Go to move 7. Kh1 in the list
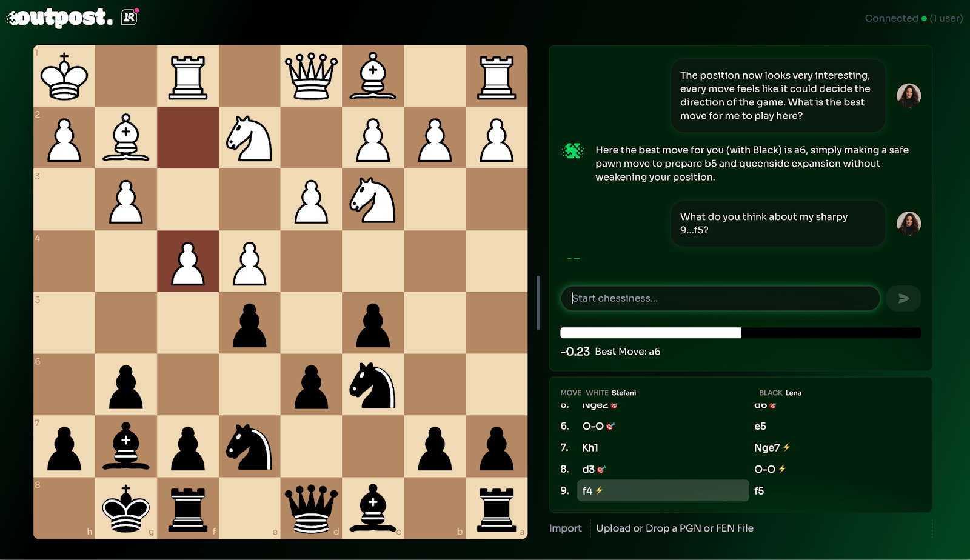 [590, 448]
